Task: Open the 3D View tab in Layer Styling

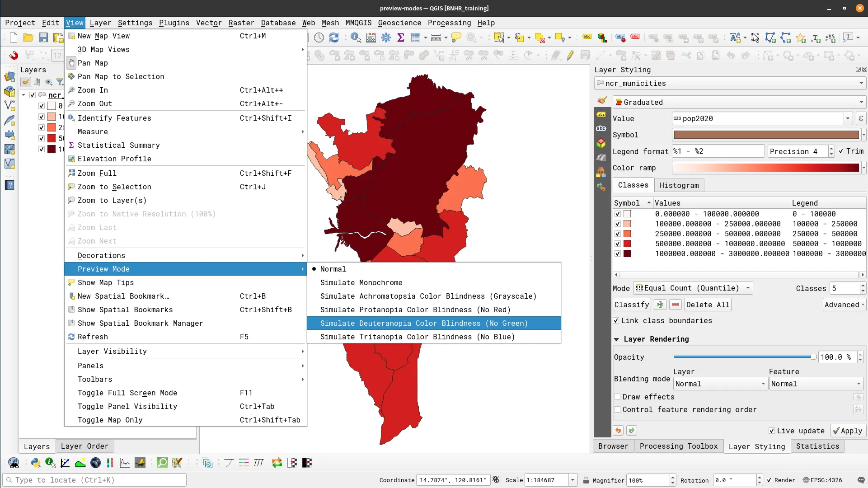Action: click(601, 143)
